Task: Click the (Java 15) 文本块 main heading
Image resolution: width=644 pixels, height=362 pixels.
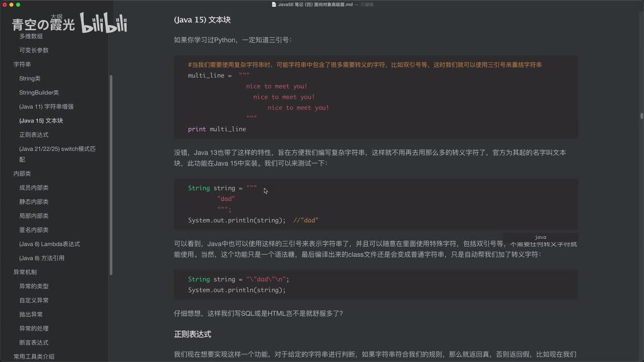Action: [x=202, y=20]
